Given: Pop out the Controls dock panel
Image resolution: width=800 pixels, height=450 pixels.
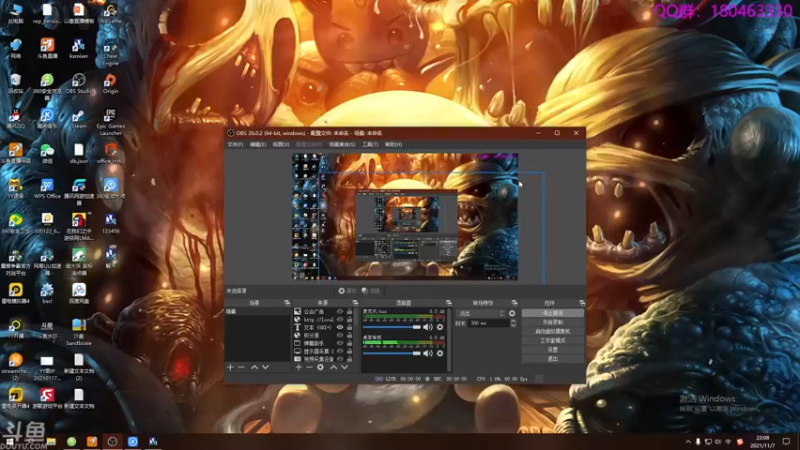Looking at the screenshot, I should tap(582, 303).
